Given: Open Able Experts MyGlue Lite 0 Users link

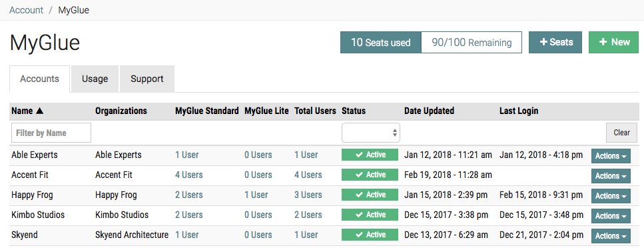Looking at the screenshot, I should coord(258,155).
